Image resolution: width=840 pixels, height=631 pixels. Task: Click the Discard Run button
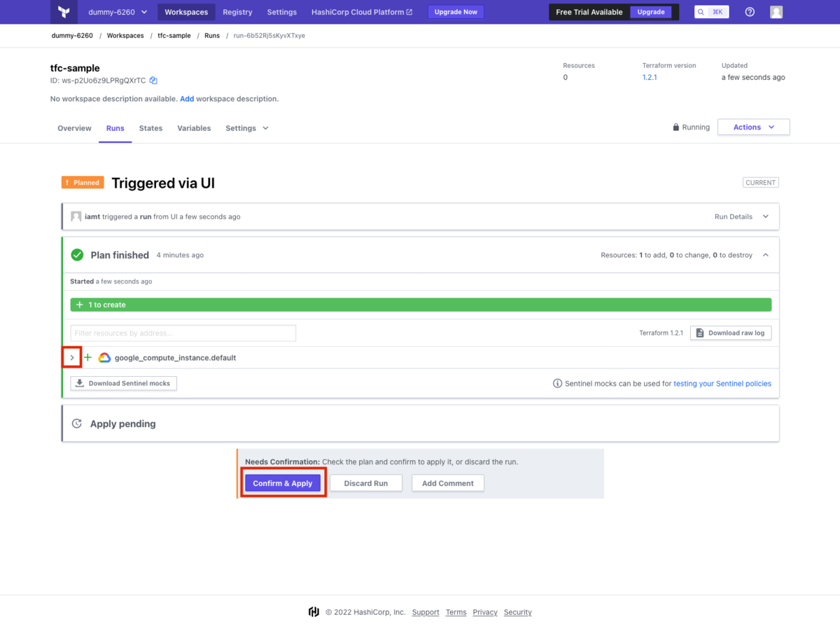(x=366, y=483)
